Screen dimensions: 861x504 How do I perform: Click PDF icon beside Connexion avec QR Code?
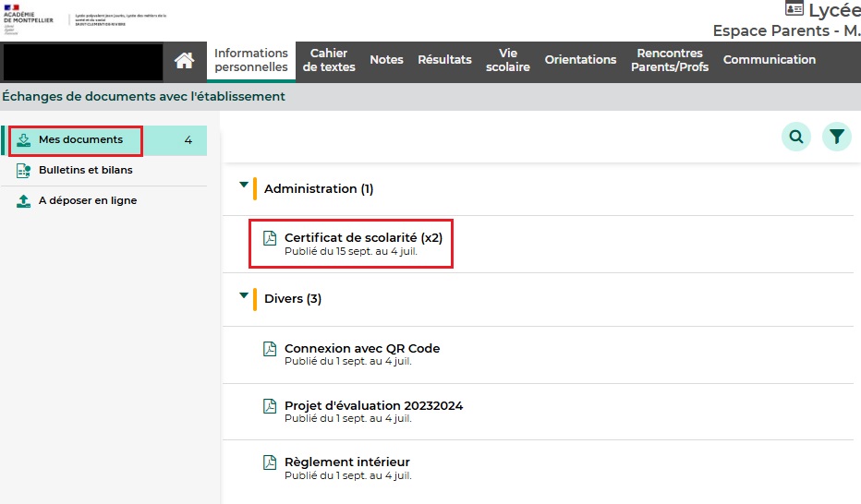(270, 349)
